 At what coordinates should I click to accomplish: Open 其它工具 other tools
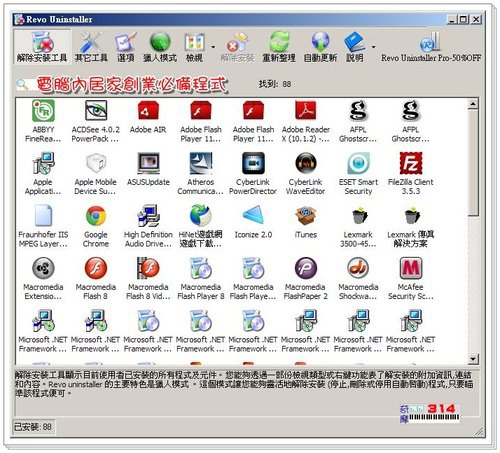[x=91, y=47]
